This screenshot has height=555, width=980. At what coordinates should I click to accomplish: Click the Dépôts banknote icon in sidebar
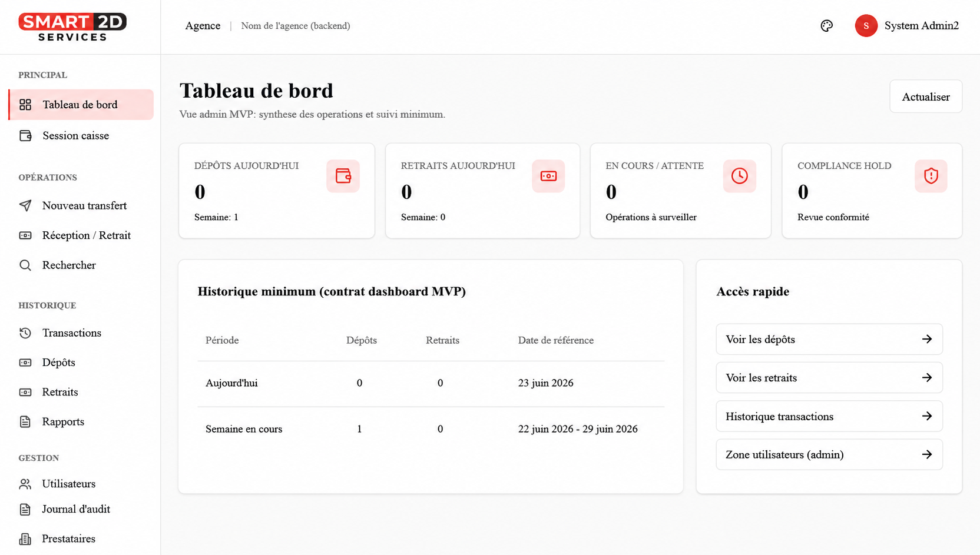pyautogui.click(x=25, y=363)
